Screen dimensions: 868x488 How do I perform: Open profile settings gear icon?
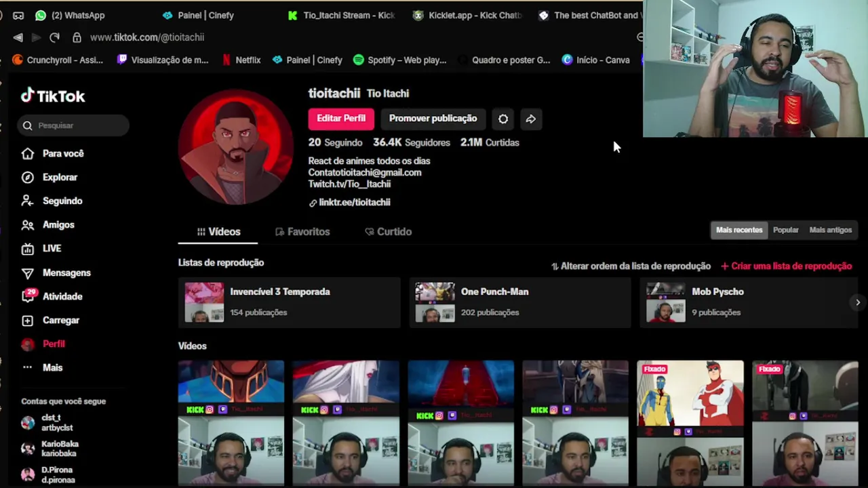coord(503,119)
